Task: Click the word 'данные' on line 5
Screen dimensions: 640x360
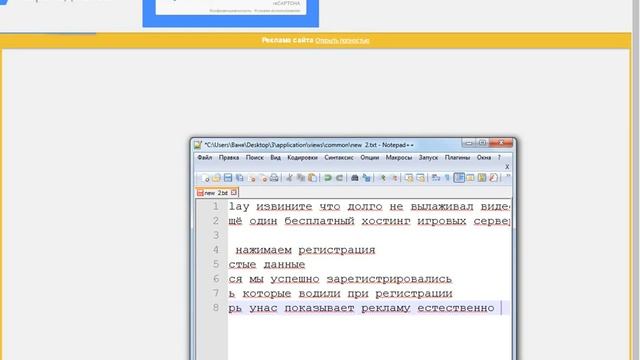Action: 284,264
